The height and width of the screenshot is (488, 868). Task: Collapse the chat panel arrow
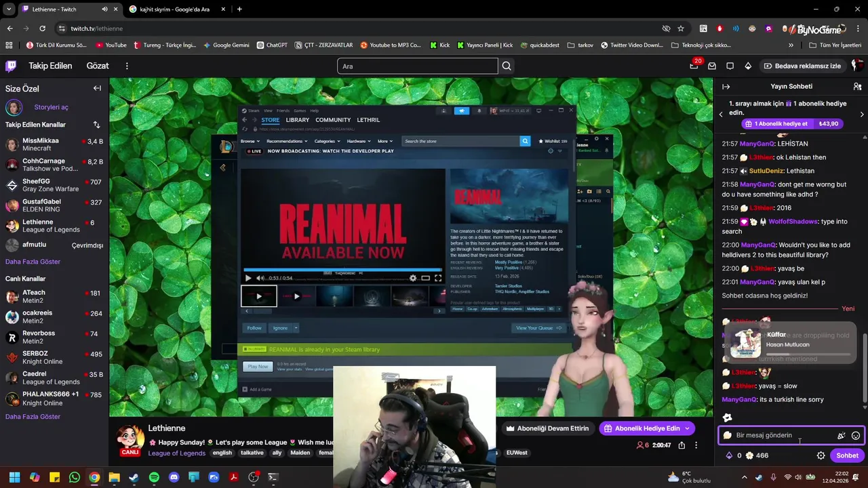[726, 87]
